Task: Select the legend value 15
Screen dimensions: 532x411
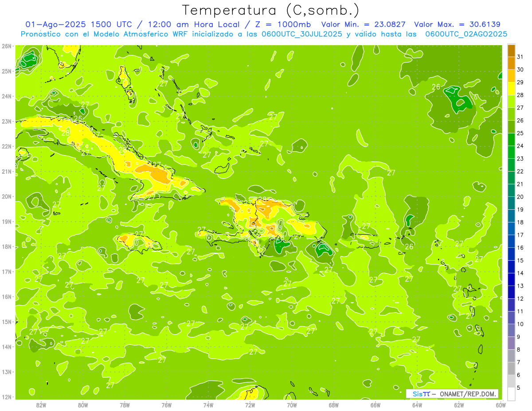Action: coord(520,260)
